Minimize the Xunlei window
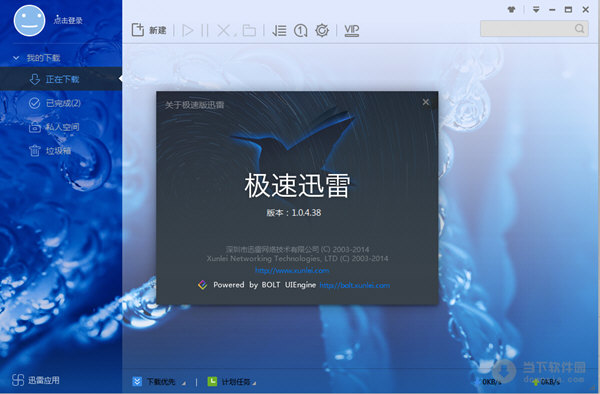The width and height of the screenshot is (600, 394). 552,10
